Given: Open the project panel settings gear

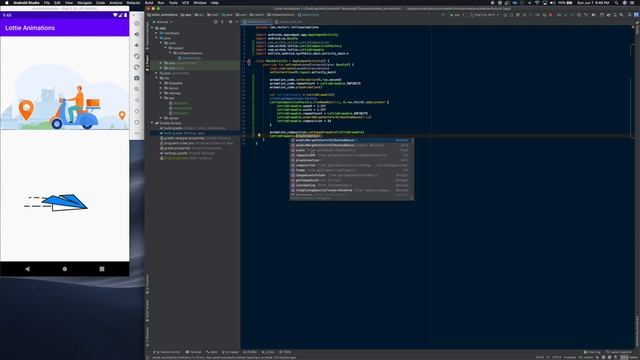Looking at the screenshot, I should (x=230, y=22).
